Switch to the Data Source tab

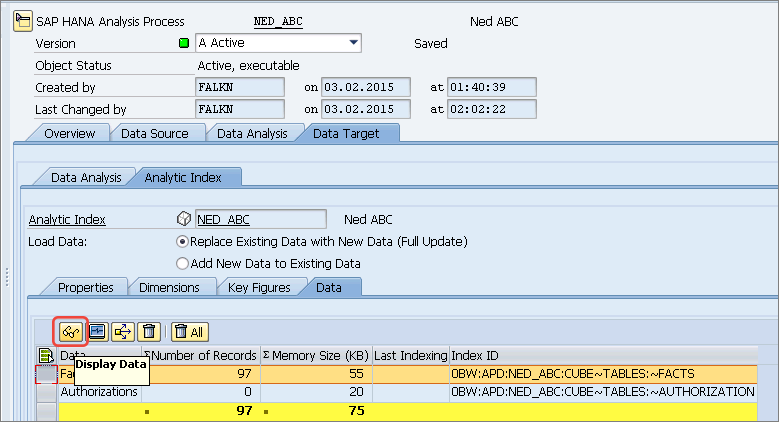coord(155,134)
